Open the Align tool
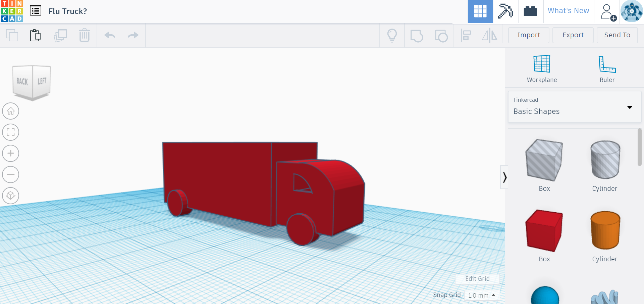644x304 pixels. point(466,35)
